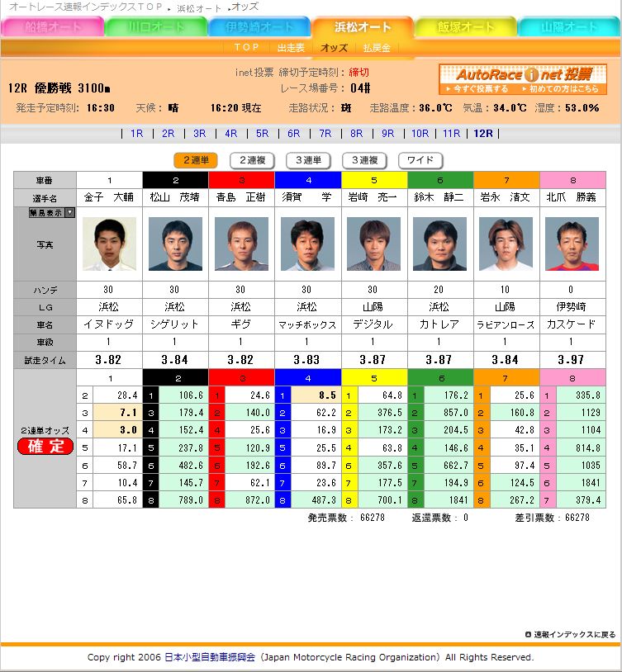This screenshot has height=672, width=622.
Task: Click blue car number 4 header cell
Action: (x=308, y=180)
